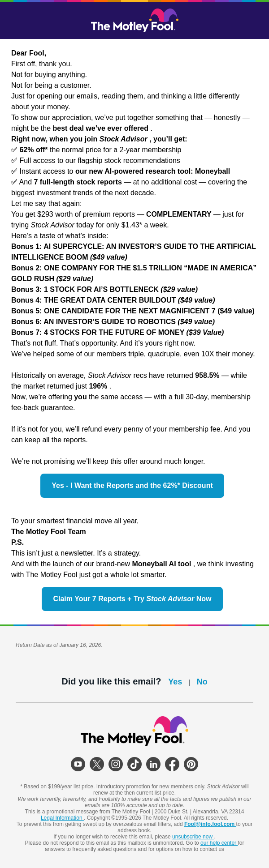The image size is (269, 868).
Task: Answer No to liking this email
Action: [x=202, y=682]
